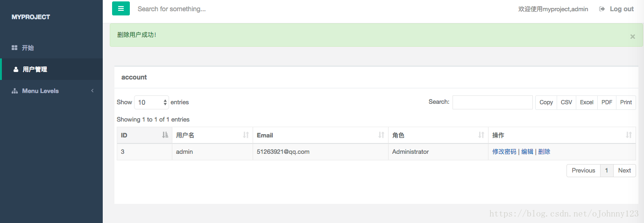The height and width of the screenshot is (223, 644).
Task: Expand the Menu Levels chevron
Action: pos(92,91)
